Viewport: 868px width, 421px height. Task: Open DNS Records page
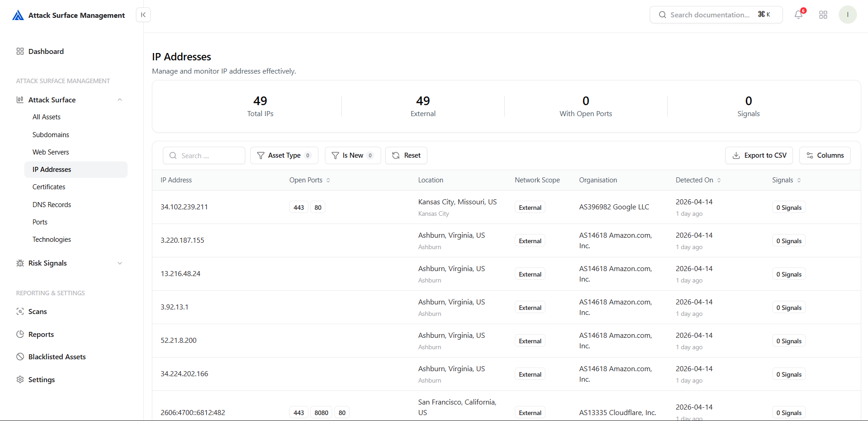[52, 205]
